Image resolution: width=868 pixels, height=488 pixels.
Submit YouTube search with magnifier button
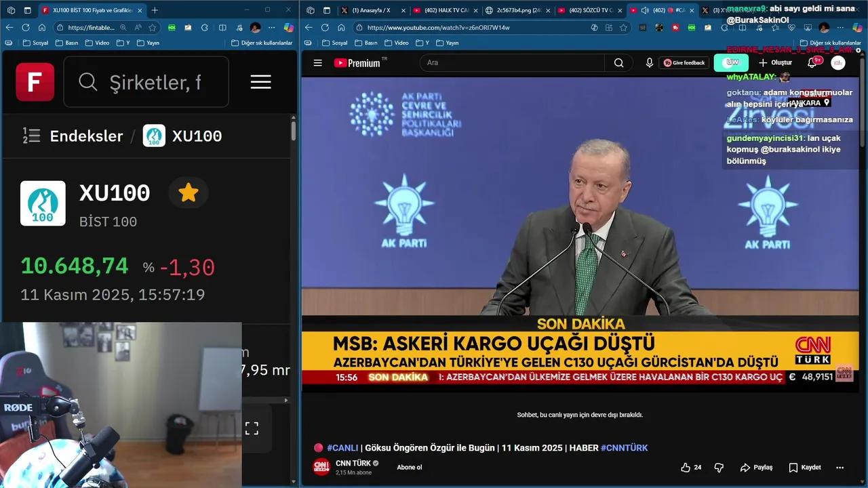[618, 62]
